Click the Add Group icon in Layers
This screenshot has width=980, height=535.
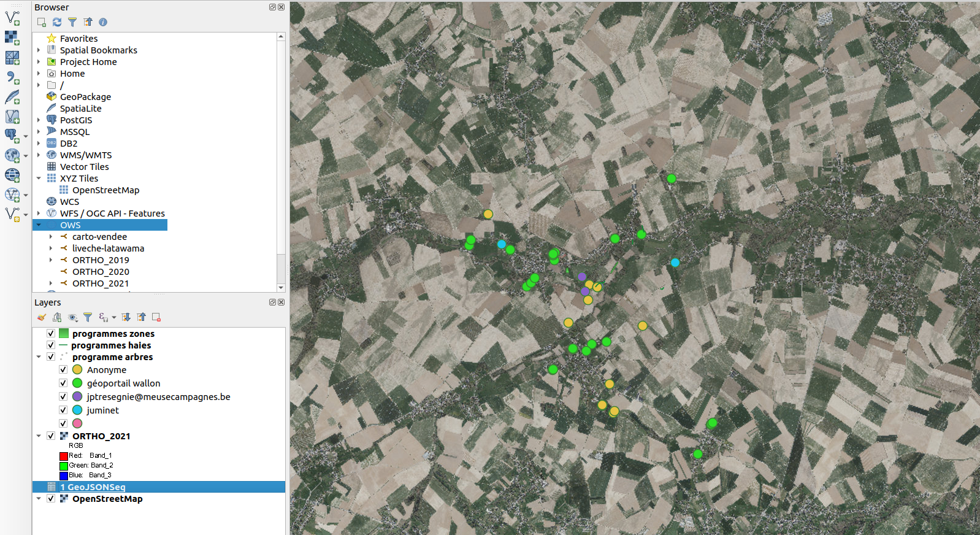[x=57, y=317]
